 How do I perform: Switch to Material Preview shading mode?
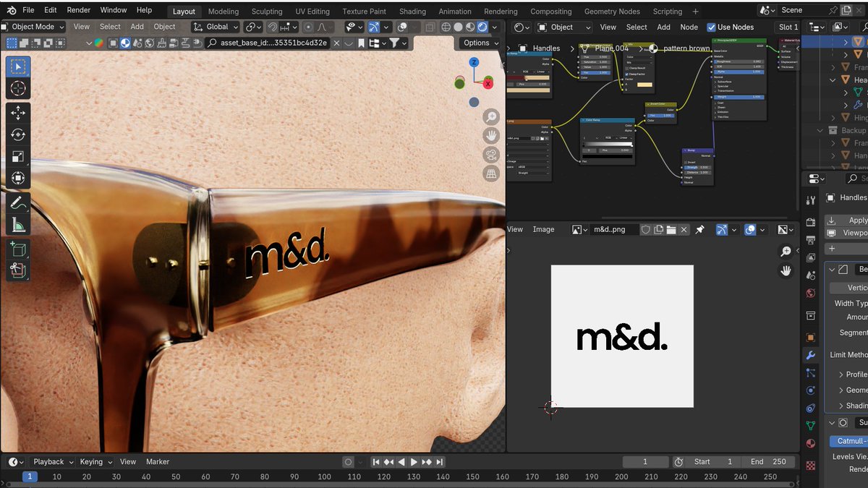(x=469, y=27)
